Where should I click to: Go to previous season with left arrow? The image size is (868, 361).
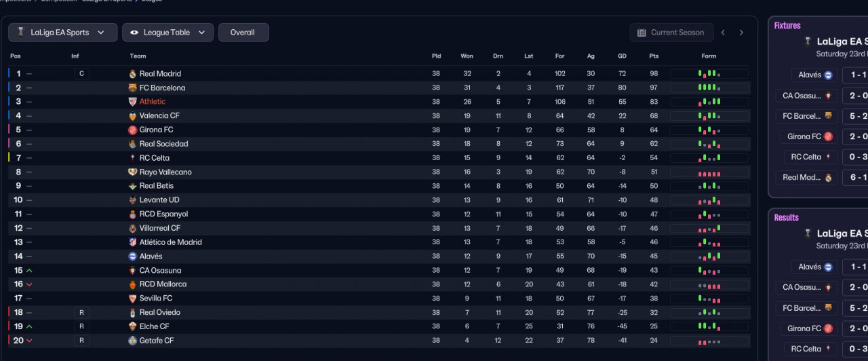coord(723,33)
